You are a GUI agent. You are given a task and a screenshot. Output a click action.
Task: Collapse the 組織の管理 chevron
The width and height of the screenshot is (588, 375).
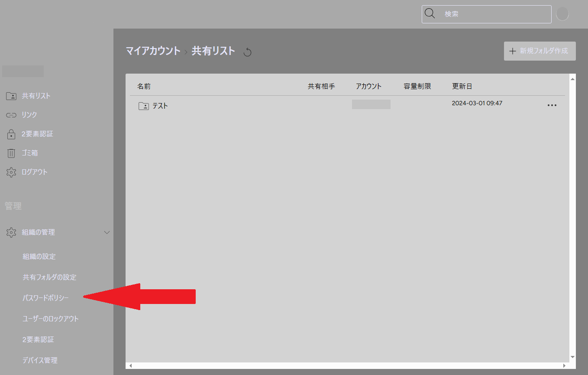107,233
